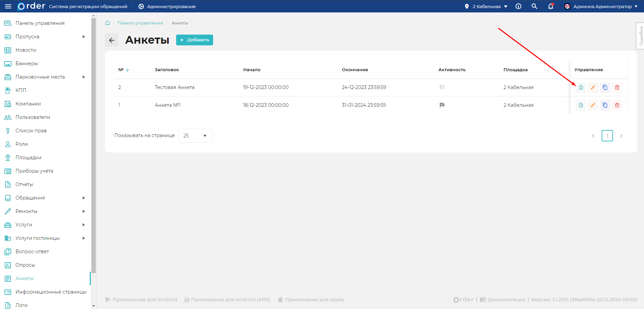The height and width of the screenshot is (309, 644).
Task: Toggle activity flag for Тестовая Анкета
Action: tap(442, 87)
